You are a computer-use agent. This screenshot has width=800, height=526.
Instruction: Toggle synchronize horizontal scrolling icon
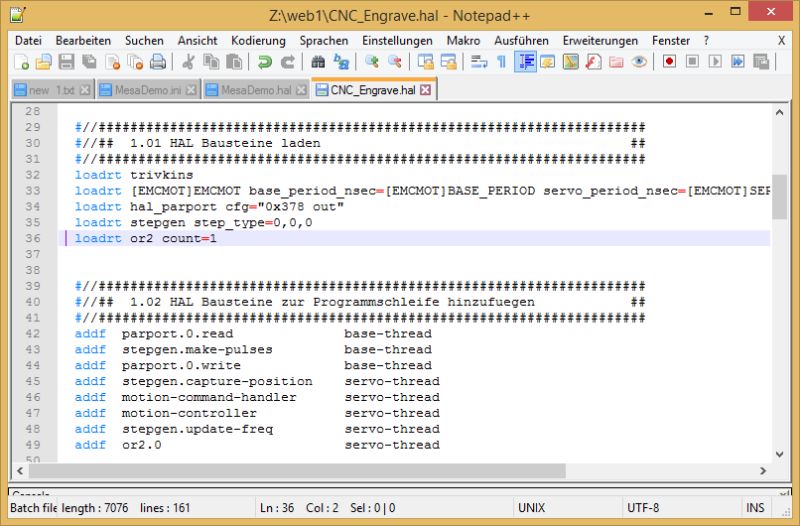tap(448, 62)
